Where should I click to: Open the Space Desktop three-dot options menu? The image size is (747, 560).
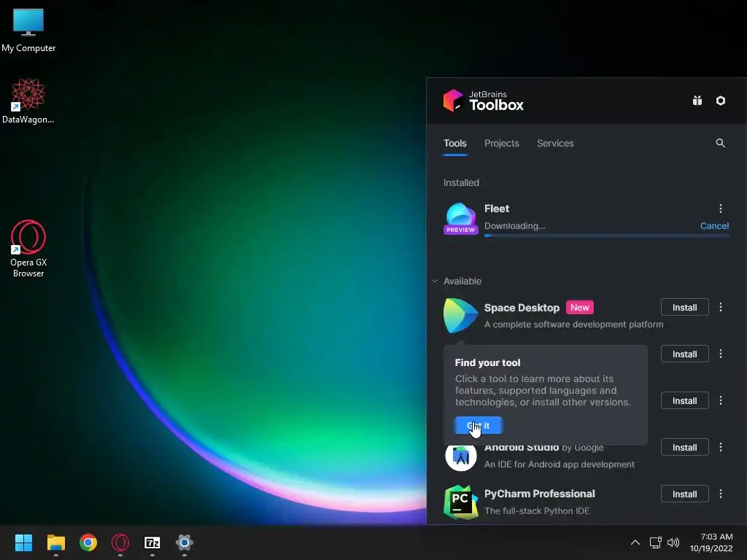720,307
